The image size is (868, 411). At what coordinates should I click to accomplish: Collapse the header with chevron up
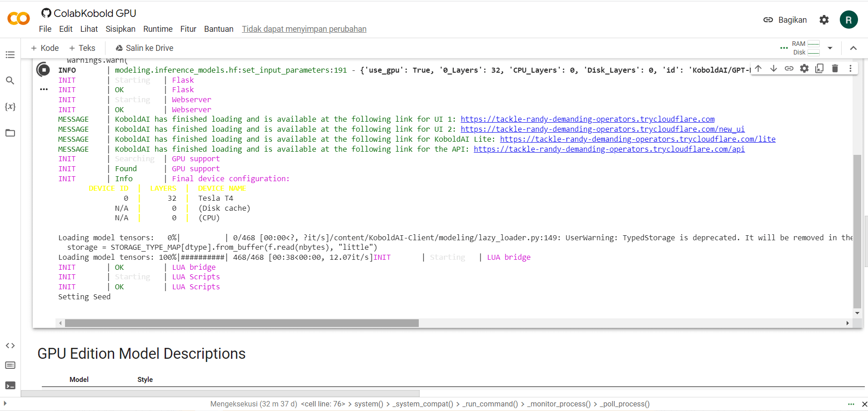click(853, 48)
